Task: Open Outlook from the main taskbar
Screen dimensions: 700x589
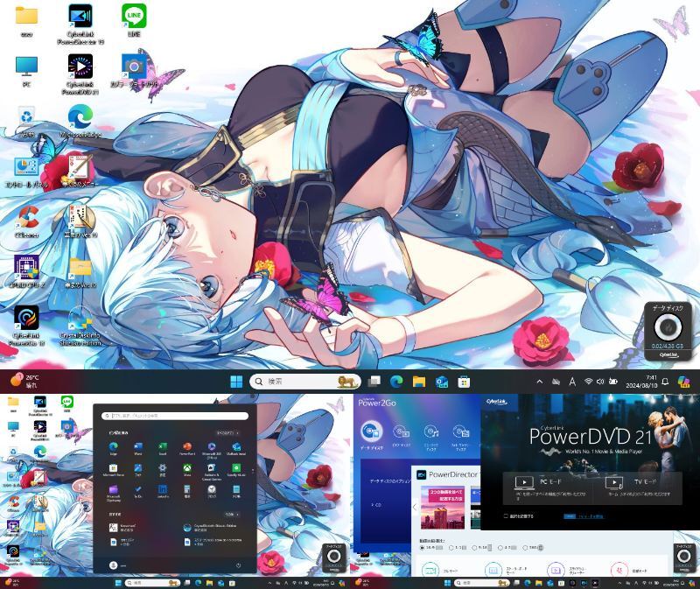Action: point(442,382)
